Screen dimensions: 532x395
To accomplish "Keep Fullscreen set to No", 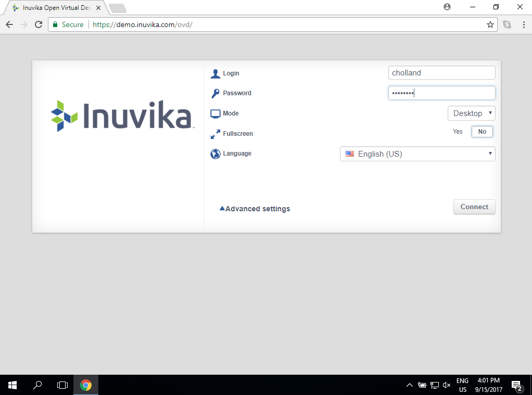I will 482,131.
